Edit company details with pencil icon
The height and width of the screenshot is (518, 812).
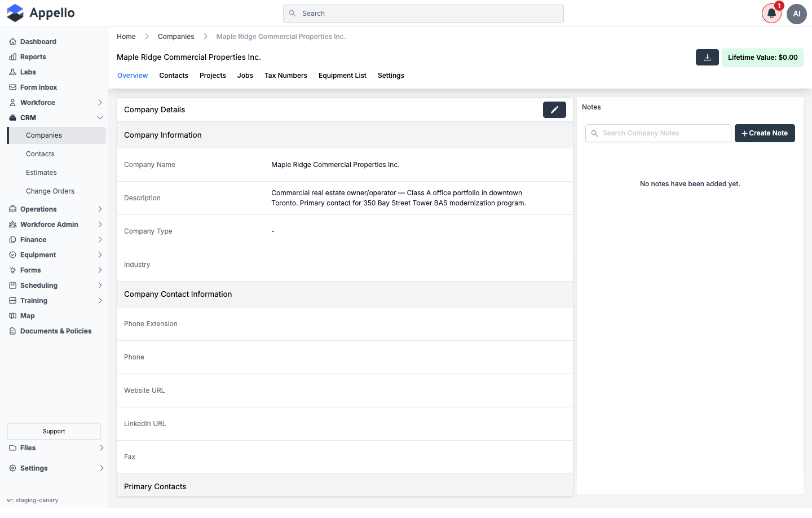tap(554, 109)
